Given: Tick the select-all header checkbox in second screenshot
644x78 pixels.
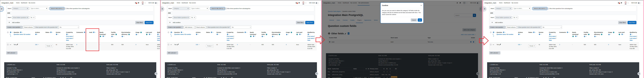Looking at the screenshot, I should pyautogui.click(x=168, y=32).
